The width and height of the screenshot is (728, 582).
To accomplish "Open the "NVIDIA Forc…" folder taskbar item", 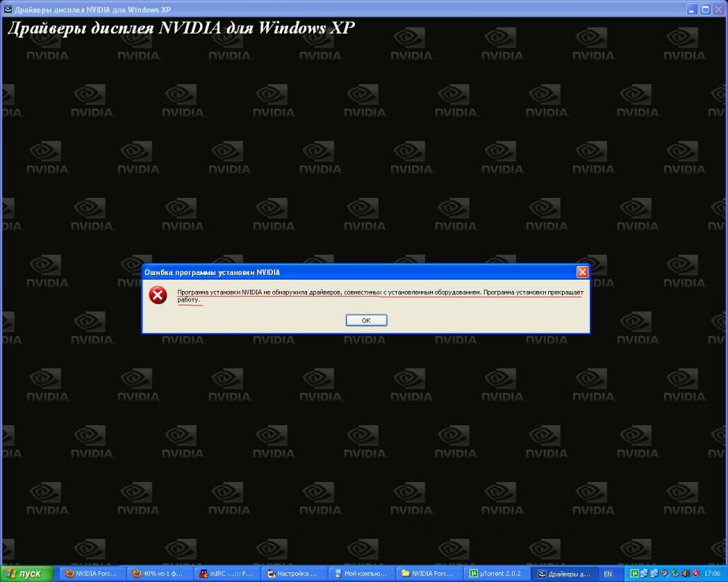I will tap(429, 574).
